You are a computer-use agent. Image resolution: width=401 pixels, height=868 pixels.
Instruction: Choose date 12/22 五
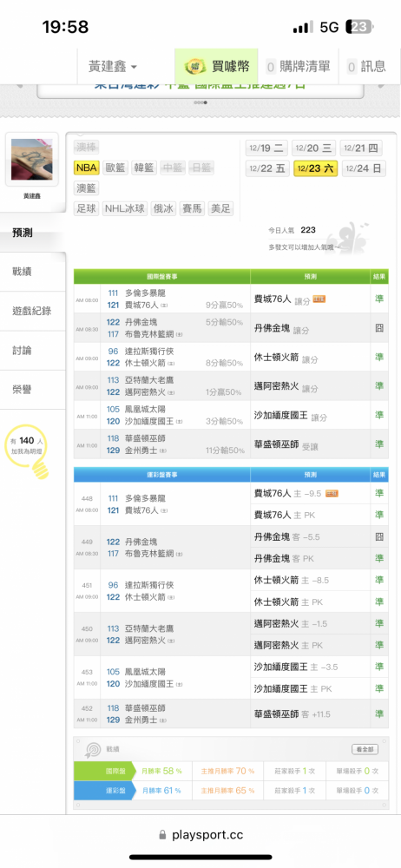(x=267, y=168)
